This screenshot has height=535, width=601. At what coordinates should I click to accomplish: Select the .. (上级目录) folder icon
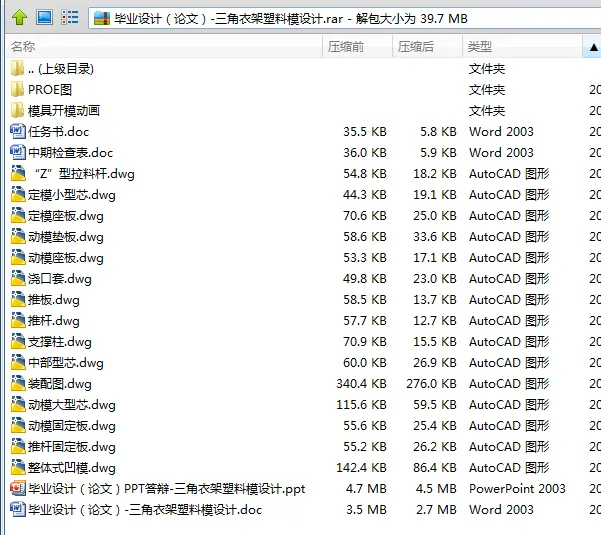[17, 69]
